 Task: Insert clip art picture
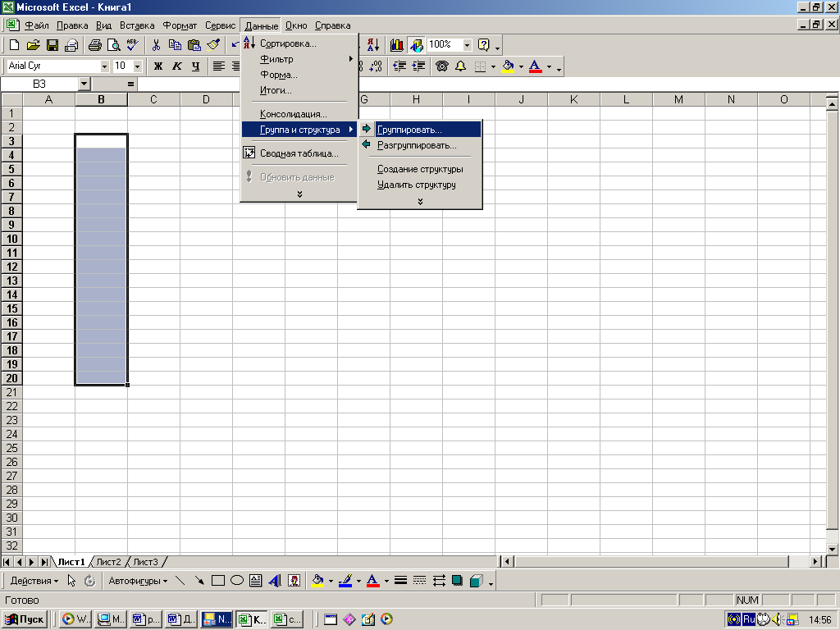pos(294,581)
